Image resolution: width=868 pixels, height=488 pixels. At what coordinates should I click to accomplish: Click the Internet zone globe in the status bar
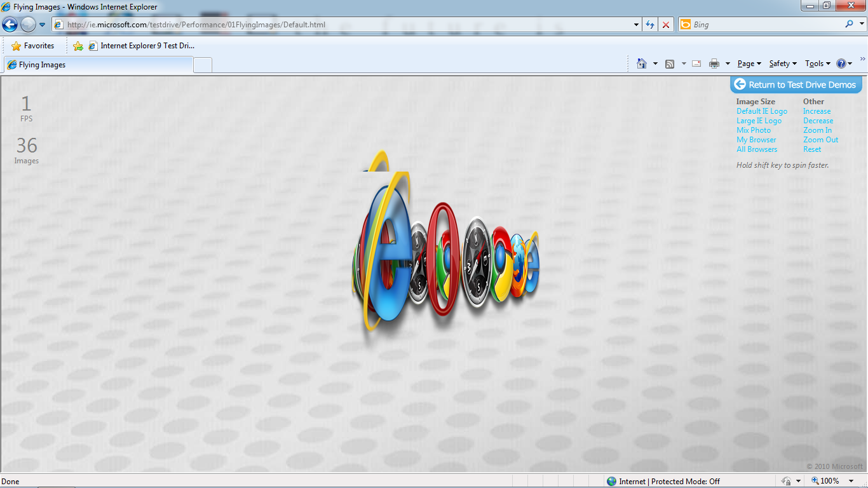click(611, 481)
